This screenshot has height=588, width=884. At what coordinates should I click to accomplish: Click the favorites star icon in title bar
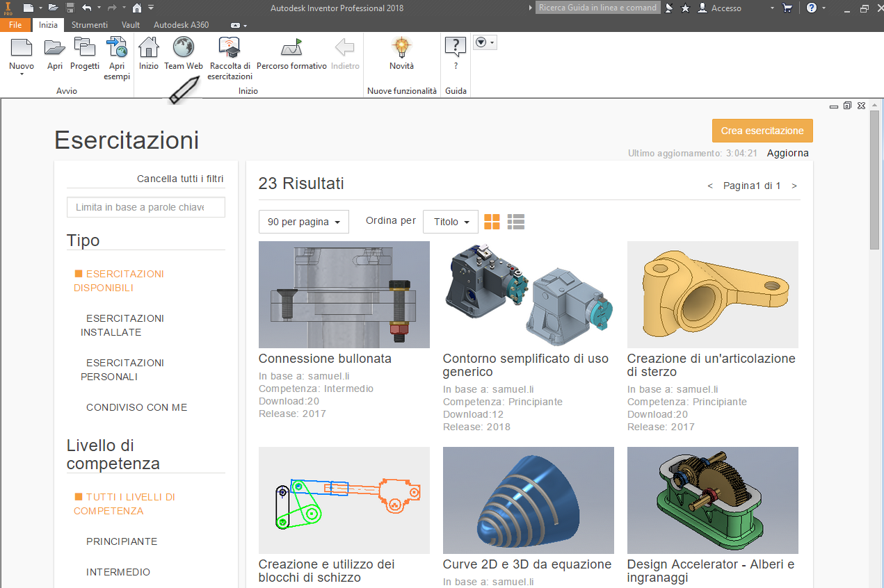coord(686,8)
